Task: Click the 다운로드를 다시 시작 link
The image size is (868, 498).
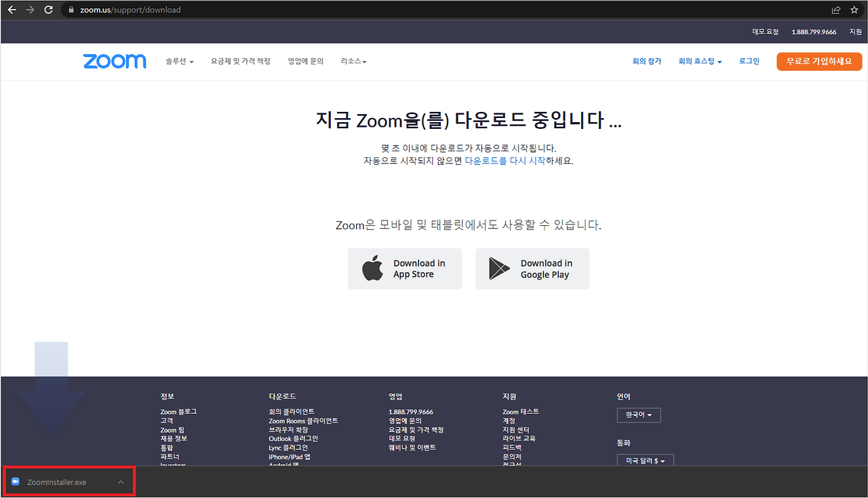Action: (x=505, y=161)
